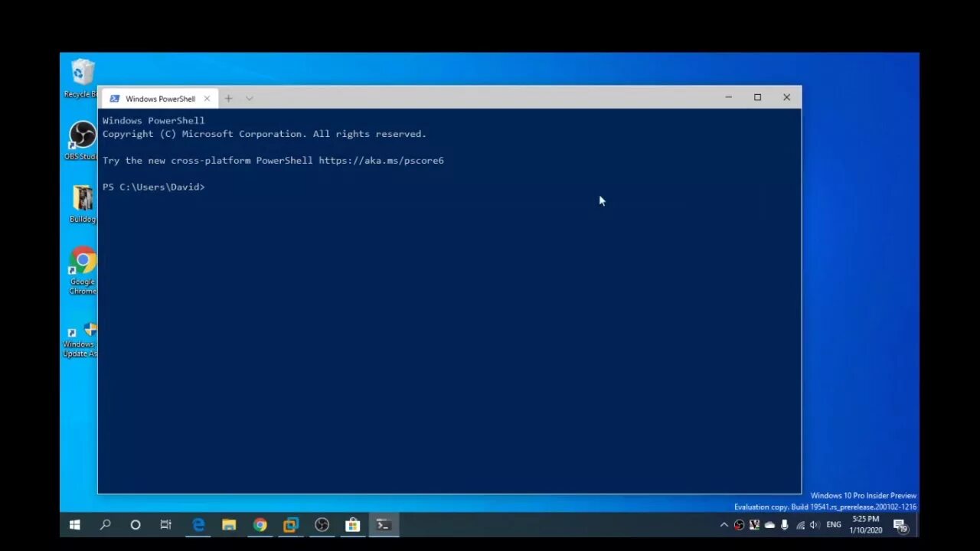Open the orange overlapping-squares taskbar app

[x=290, y=525]
